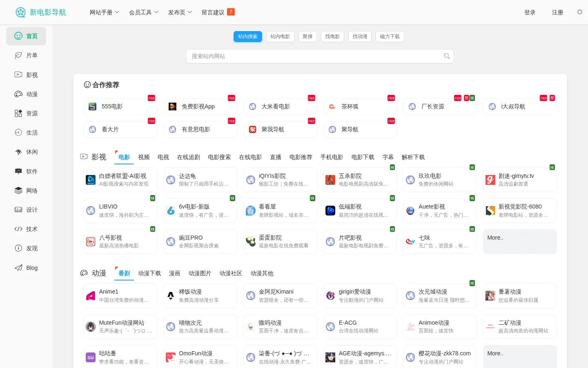Open 动漫 palette icon in sidebar
Image resolution: width=588 pixels, height=368 pixels.
pyautogui.click(x=18, y=94)
